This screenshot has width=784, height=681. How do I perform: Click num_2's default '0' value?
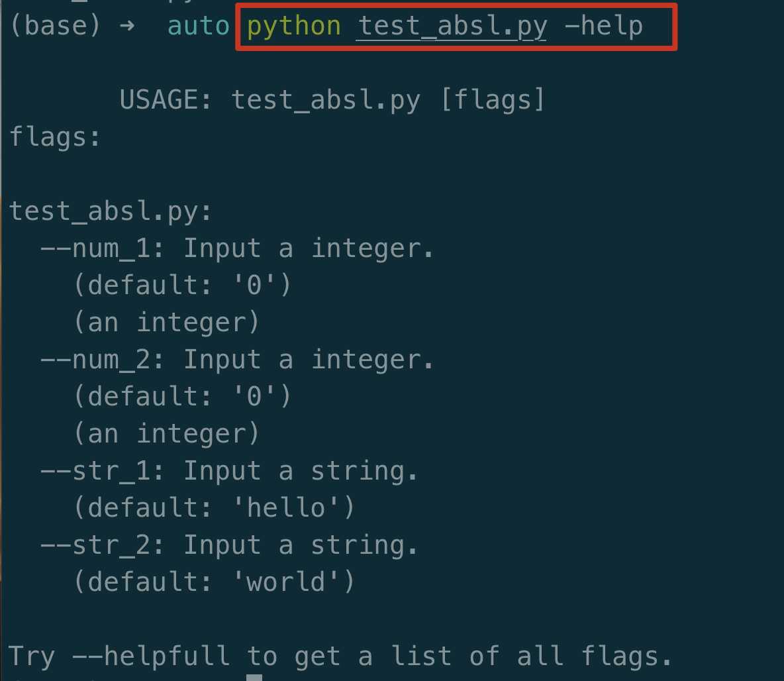[254, 395]
